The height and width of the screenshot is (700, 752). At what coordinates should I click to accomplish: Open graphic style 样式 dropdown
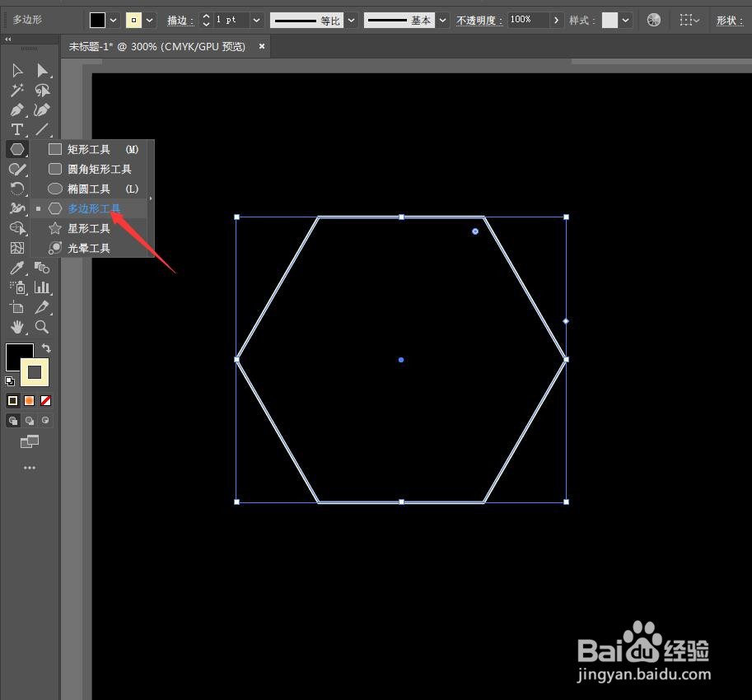[625, 20]
